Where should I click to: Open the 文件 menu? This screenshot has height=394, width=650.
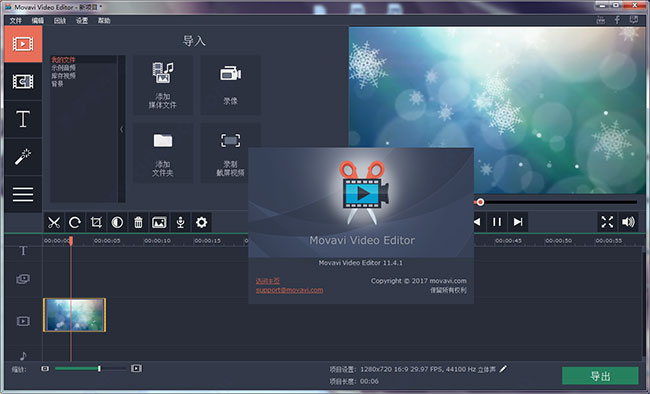coord(16,20)
